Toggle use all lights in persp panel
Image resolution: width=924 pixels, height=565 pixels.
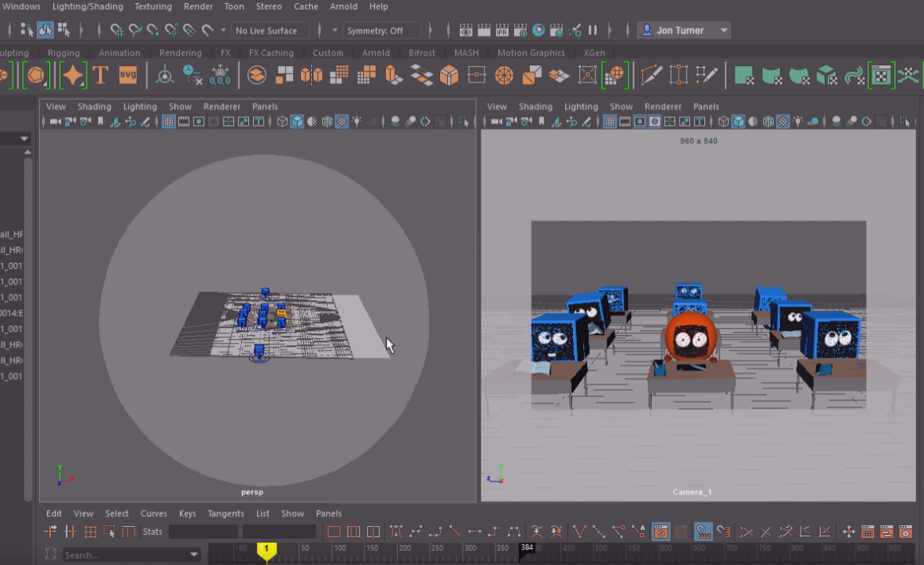357,122
